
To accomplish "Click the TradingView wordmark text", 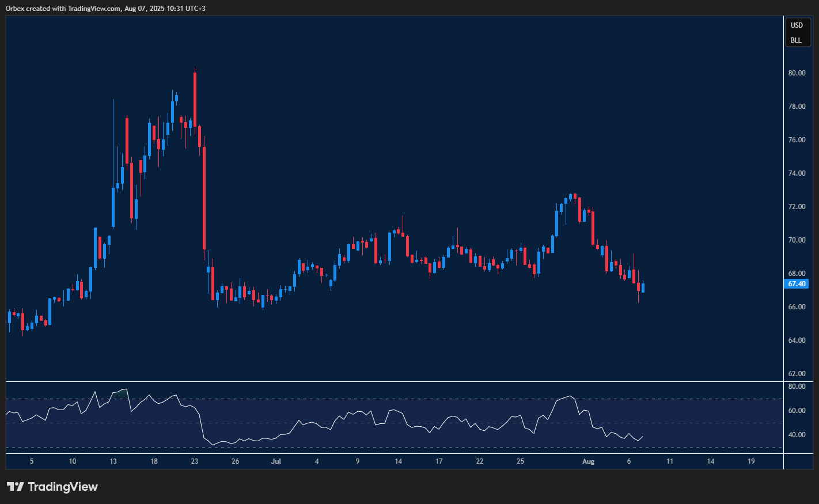I will tap(63, 487).
